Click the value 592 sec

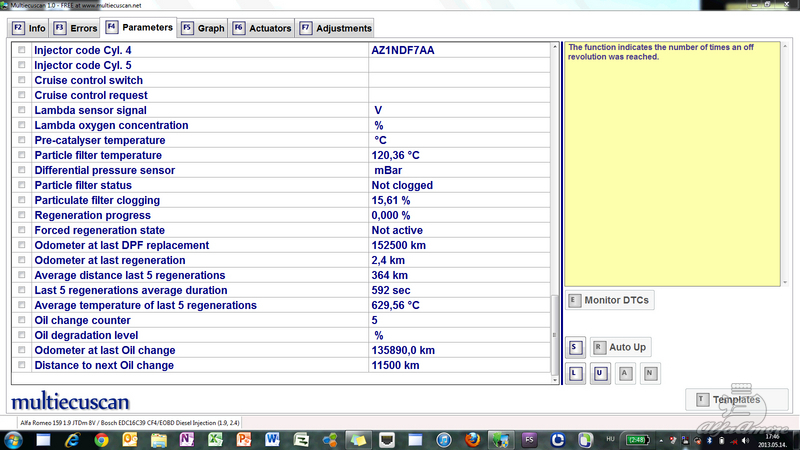click(x=391, y=290)
